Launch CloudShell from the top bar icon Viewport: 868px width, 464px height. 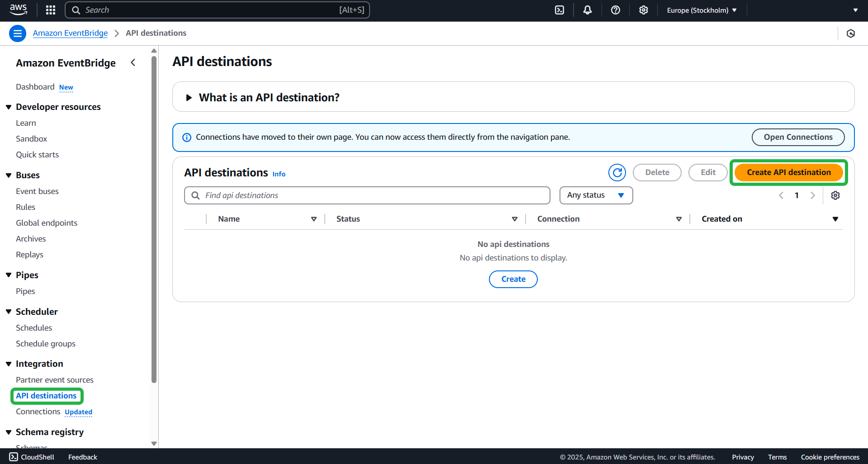coord(560,10)
